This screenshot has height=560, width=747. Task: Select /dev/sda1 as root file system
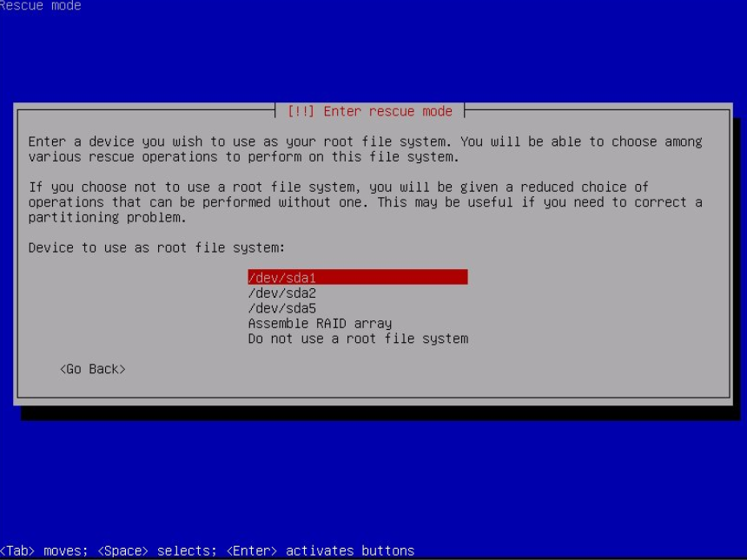click(x=281, y=278)
